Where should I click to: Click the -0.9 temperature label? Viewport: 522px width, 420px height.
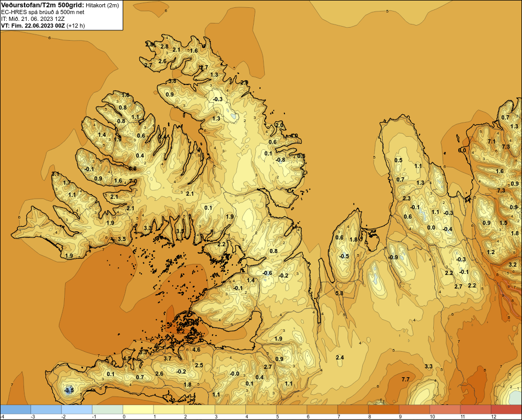393,257
